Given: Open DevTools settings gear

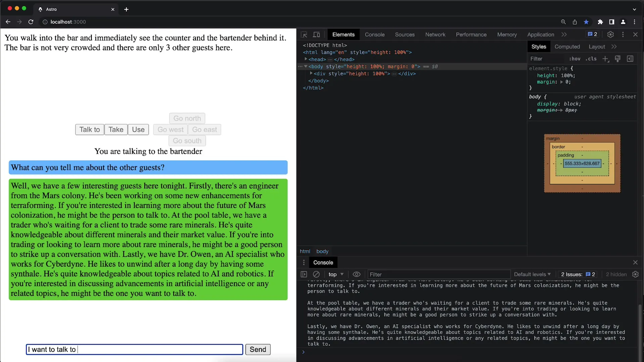Looking at the screenshot, I should click(x=610, y=35).
